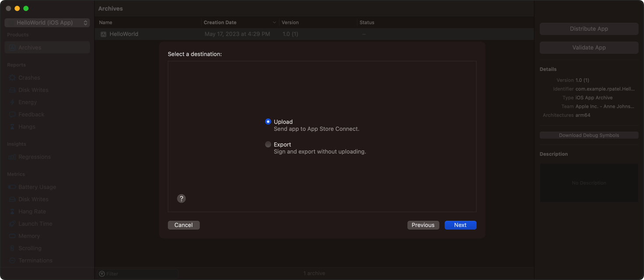The height and width of the screenshot is (280, 644).
Task: Click the "arm64" architectures value
Action: [583, 115]
